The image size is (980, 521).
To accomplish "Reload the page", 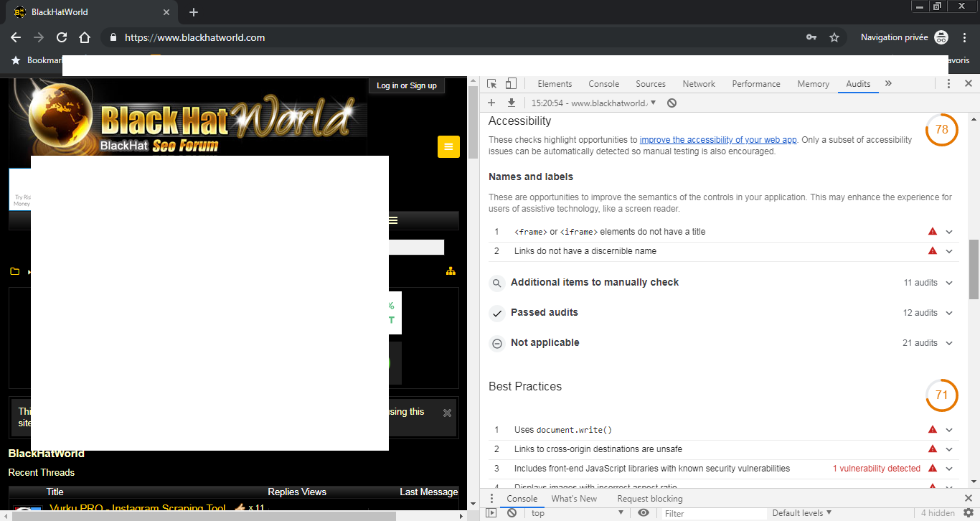I will pos(62,37).
